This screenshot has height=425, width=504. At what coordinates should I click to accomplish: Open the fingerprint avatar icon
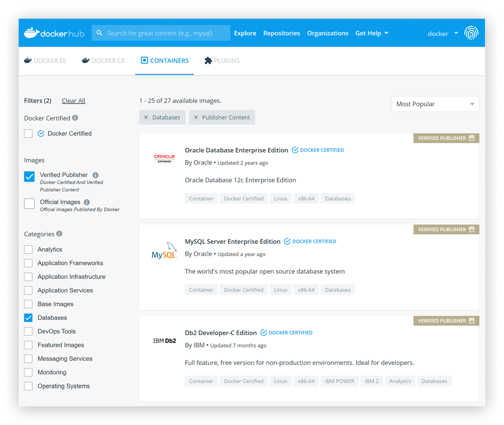pyautogui.click(x=471, y=33)
